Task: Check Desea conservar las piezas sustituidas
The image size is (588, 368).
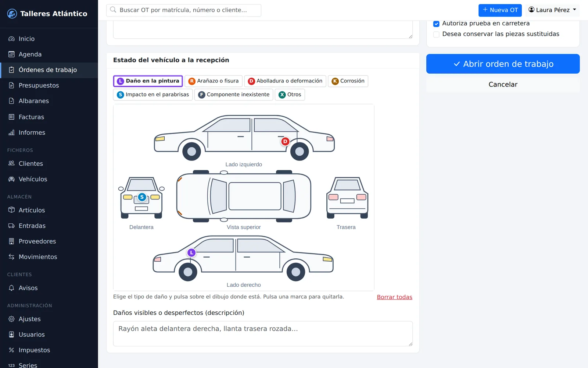Action: point(436,34)
